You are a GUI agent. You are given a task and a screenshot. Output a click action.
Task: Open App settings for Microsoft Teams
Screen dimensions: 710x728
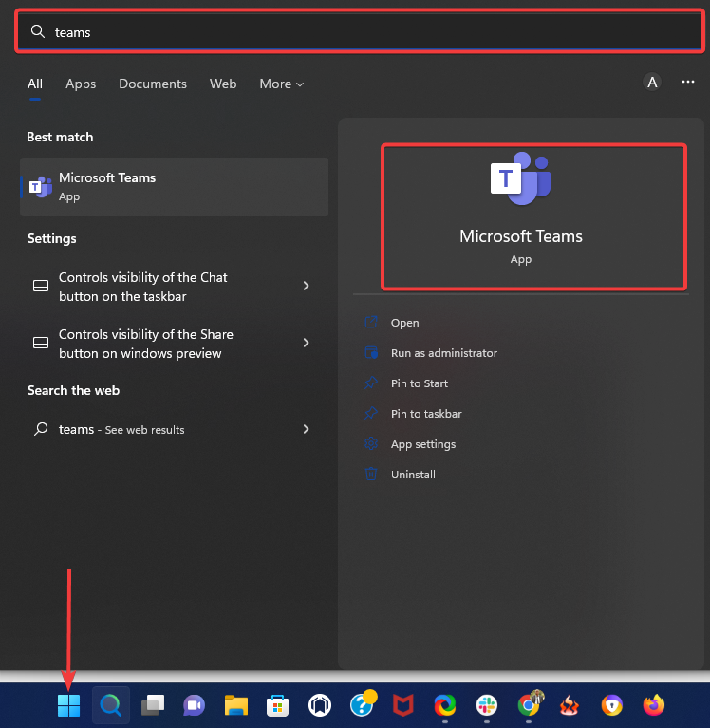point(423,444)
